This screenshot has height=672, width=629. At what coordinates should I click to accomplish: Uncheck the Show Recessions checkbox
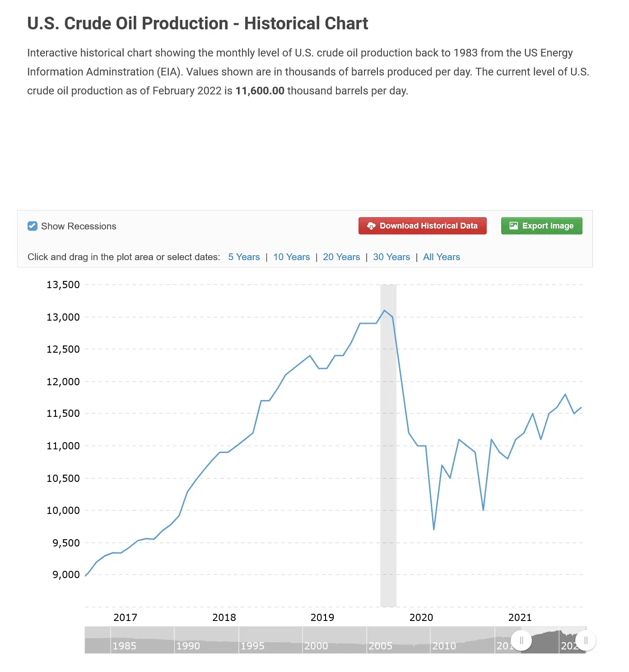coord(33,226)
